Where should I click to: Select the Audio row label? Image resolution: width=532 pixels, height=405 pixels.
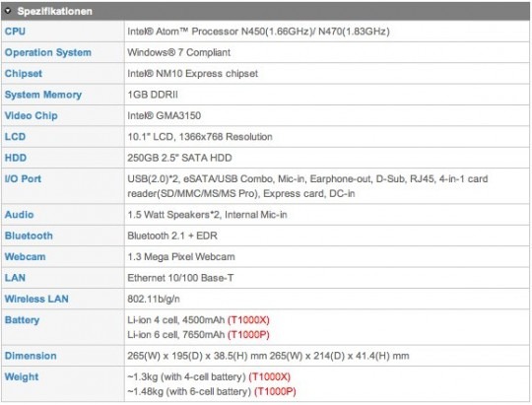point(19,215)
